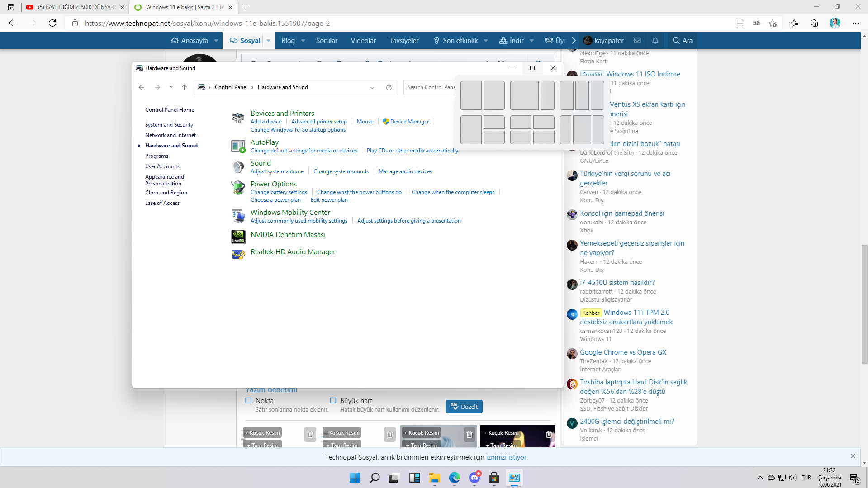The height and width of the screenshot is (488, 868).
Task: Check the Nokta checkbox
Action: pos(248,400)
